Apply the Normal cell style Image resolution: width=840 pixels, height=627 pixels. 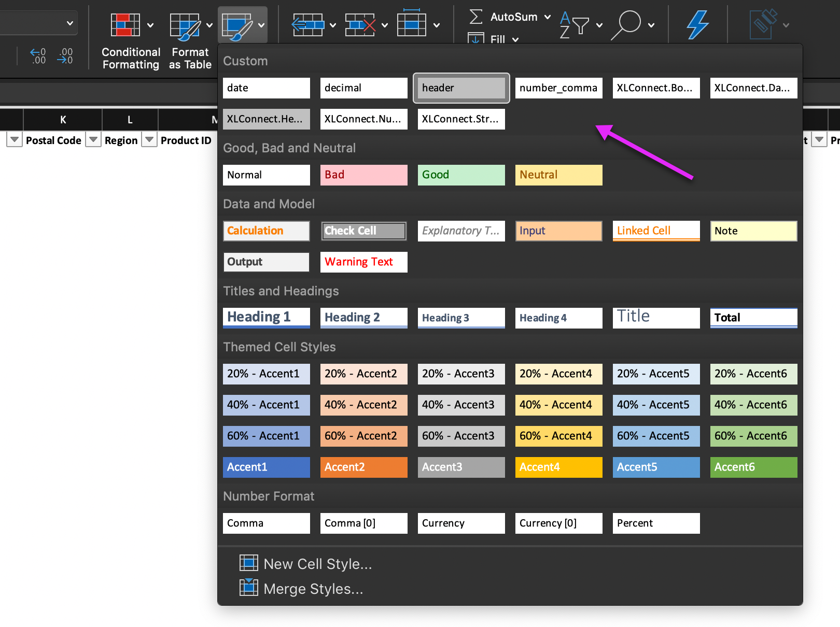[267, 175]
